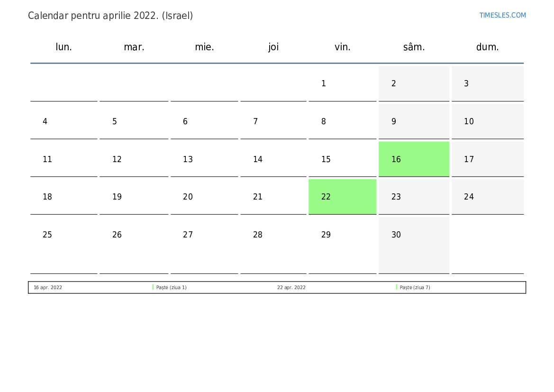Click the 'lun.' weekday header
The image size is (554, 392).
(x=64, y=47)
